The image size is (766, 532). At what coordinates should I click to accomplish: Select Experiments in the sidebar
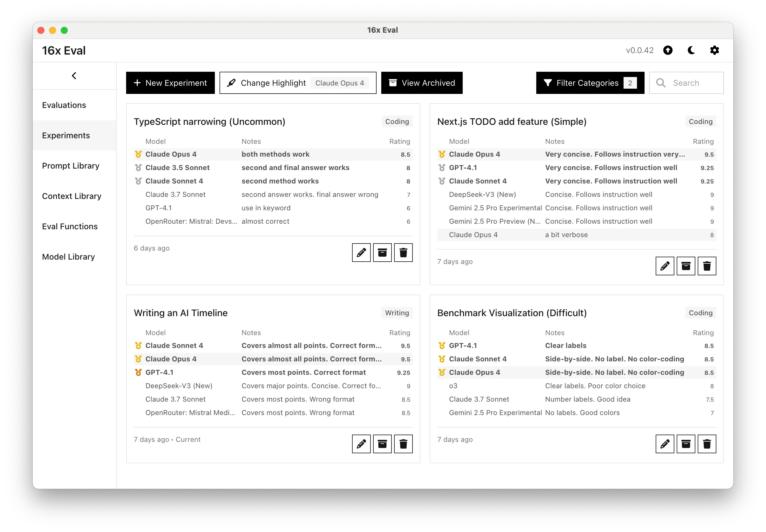point(74,135)
